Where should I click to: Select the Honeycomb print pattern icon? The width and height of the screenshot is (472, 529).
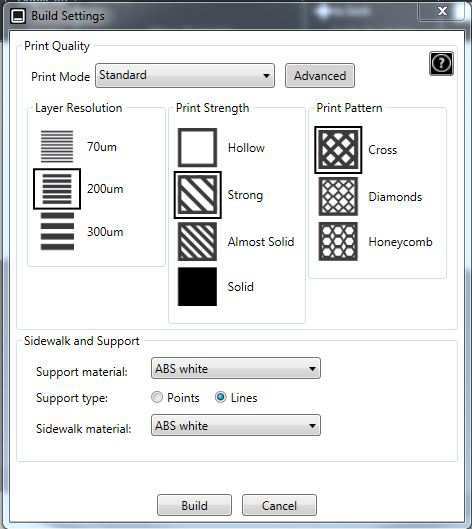click(x=338, y=242)
